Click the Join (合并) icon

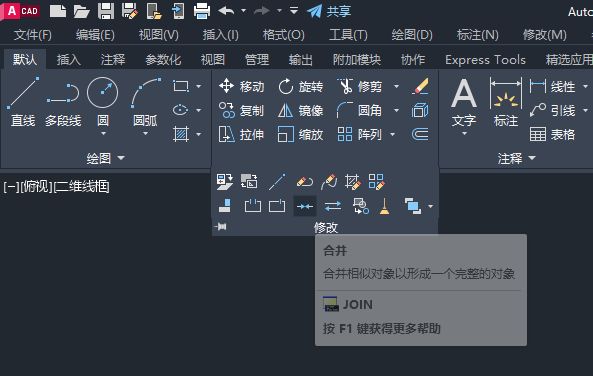pos(305,206)
